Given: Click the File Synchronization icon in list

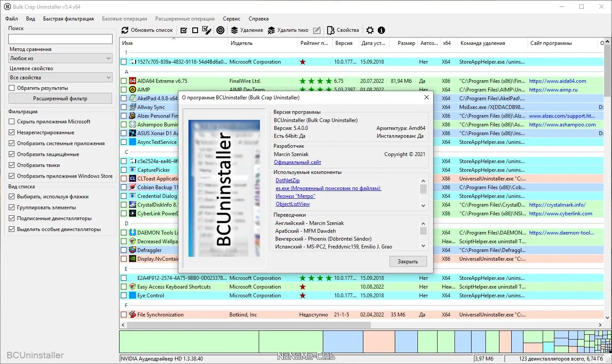Looking at the screenshot, I should point(133,315).
